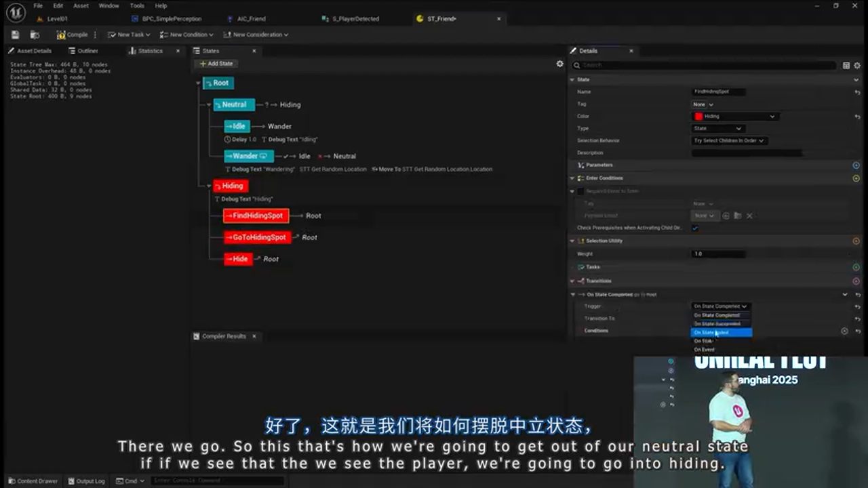The image size is (868, 488).
Task: Open the Output Log from the status bar
Action: pyautogui.click(x=87, y=481)
